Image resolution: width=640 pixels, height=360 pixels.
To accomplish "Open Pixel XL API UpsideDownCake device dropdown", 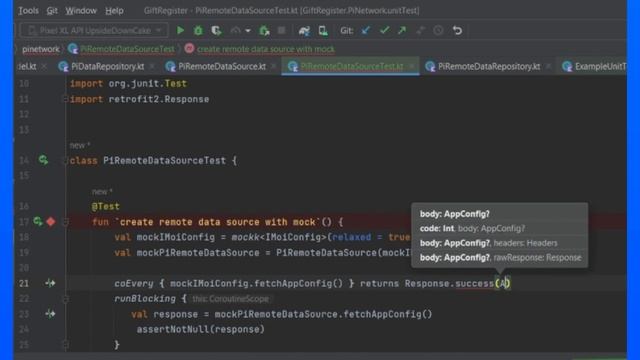I will pyautogui.click(x=93, y=30).
